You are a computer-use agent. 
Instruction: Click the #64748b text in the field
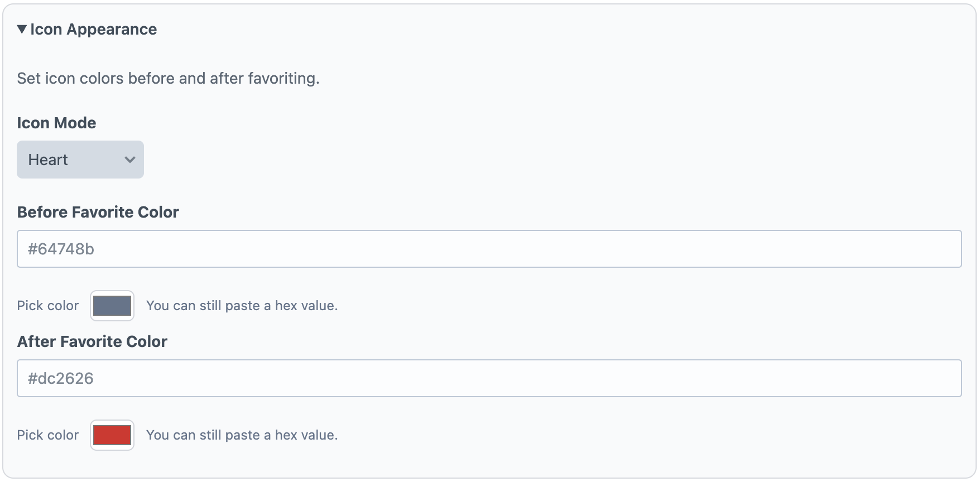(x=61, y=249)
